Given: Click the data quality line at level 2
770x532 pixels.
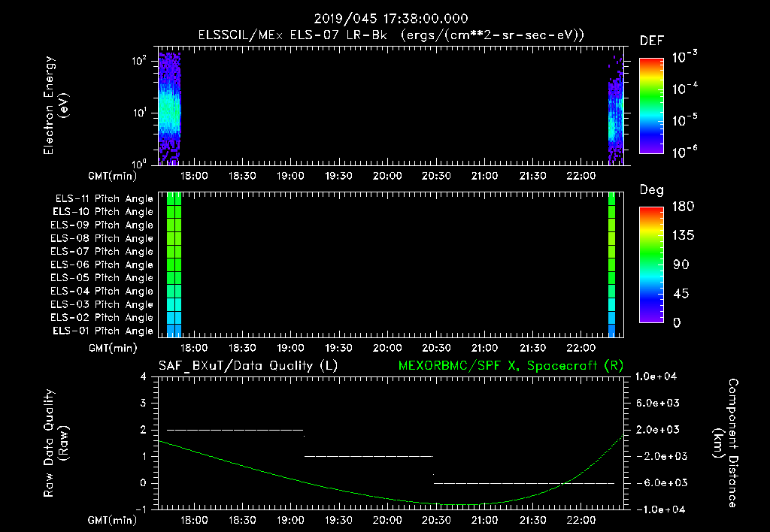Looking at the screenshot, I should point(235,430).
